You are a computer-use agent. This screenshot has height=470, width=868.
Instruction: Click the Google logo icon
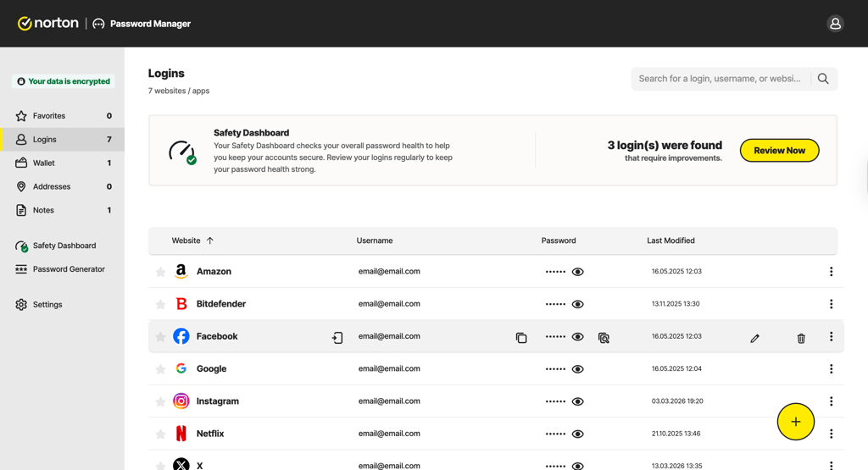pos(181,368)
